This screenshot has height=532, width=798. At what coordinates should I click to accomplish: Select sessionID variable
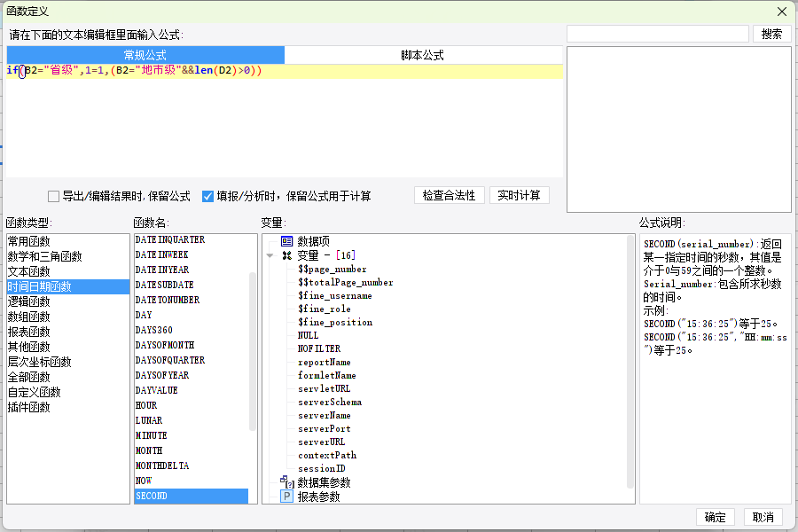[322, 469]
